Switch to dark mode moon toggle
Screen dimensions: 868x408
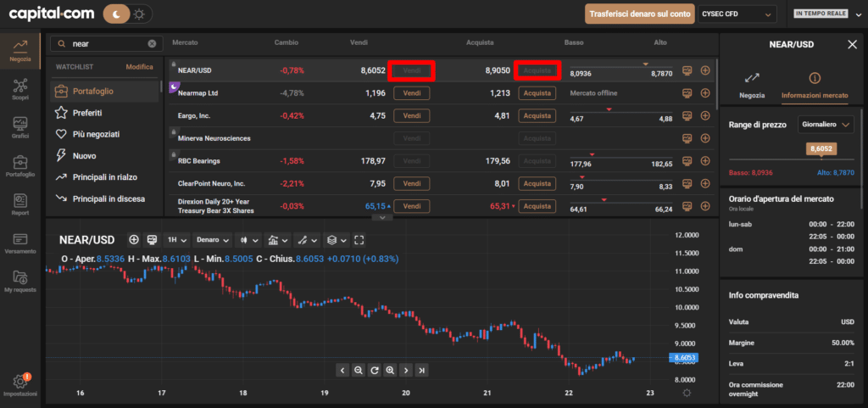(x=117, y=14)
